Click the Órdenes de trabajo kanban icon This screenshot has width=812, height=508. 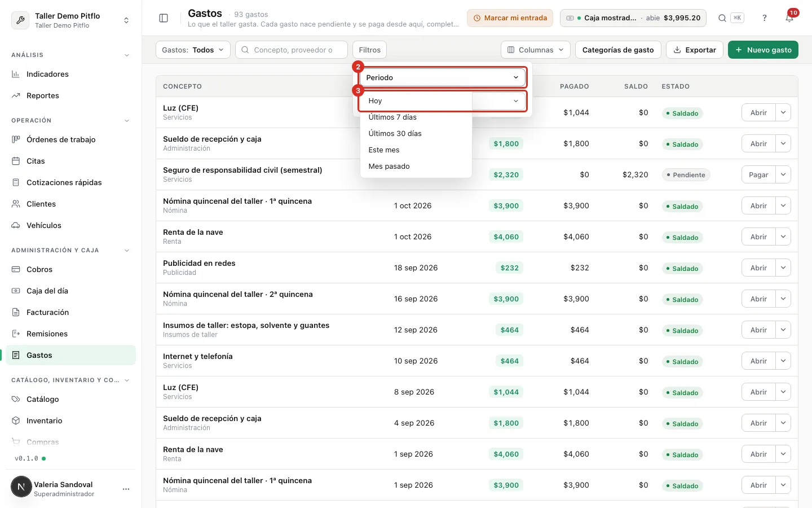point(16,139)
